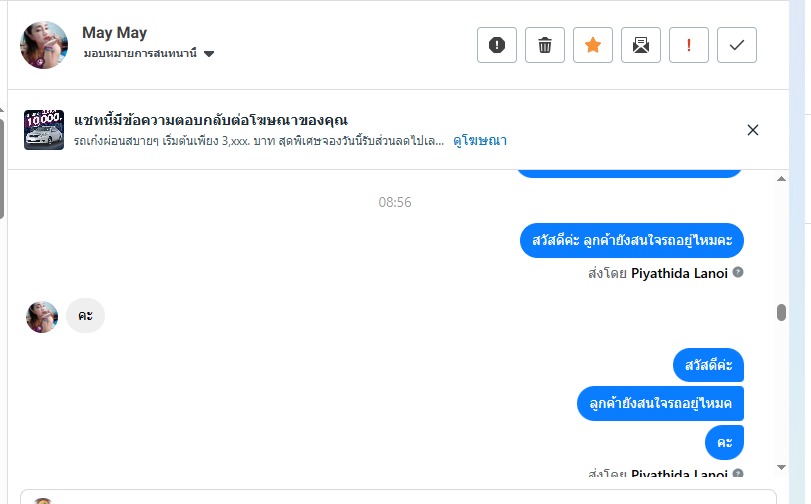
Task: Star this conversation as follow-up
Action: point(593,45)
